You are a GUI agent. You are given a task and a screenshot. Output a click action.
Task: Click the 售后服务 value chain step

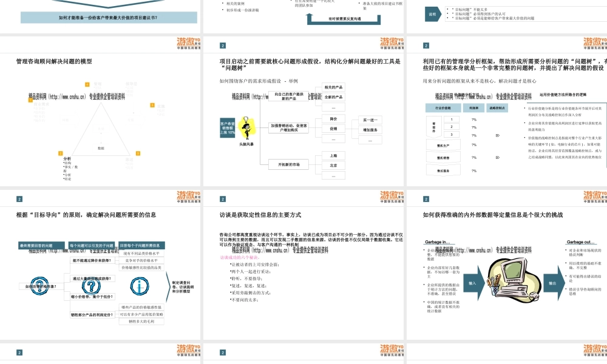tap(443, 170)
